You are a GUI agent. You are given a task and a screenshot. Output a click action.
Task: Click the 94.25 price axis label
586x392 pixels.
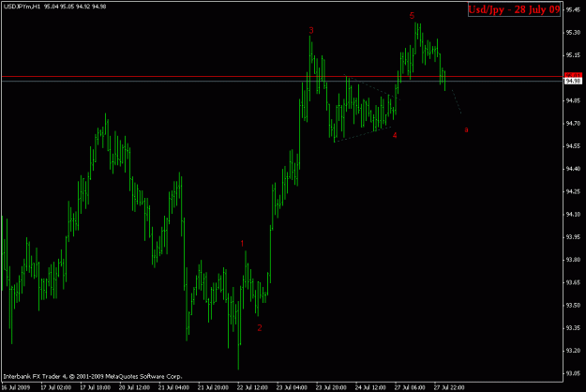(x=573, y=191)
